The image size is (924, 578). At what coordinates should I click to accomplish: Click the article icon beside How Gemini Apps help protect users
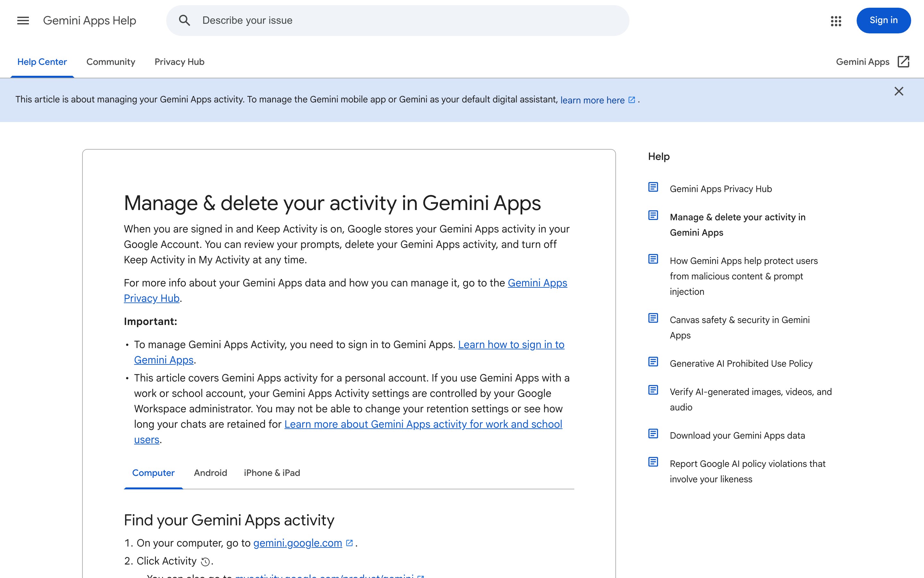(x=653, y=259)
